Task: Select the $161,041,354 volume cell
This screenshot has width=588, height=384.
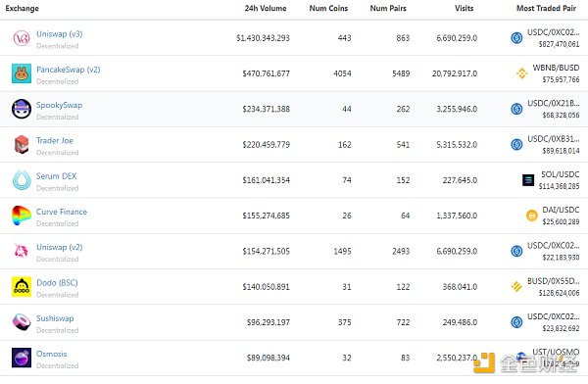Action: (x=266, y=180)
